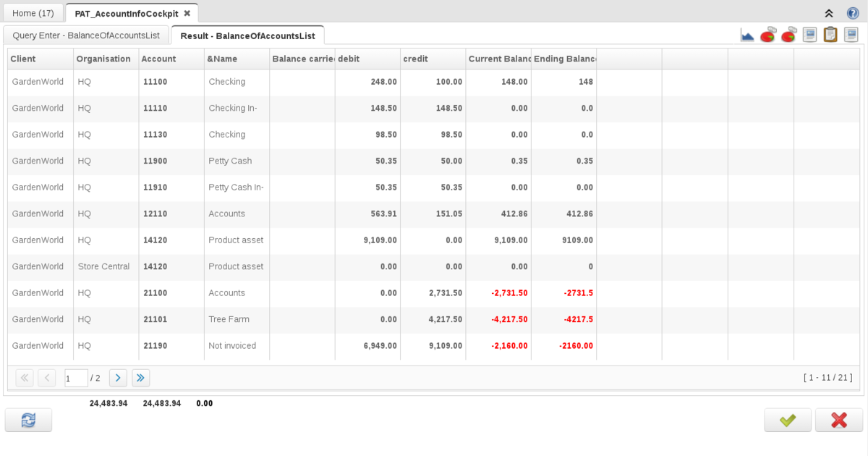Viewport: 868px width, 456px height.
Task: Cancel with the red X button
Action: pyautogui.click(x=839, y=420)
